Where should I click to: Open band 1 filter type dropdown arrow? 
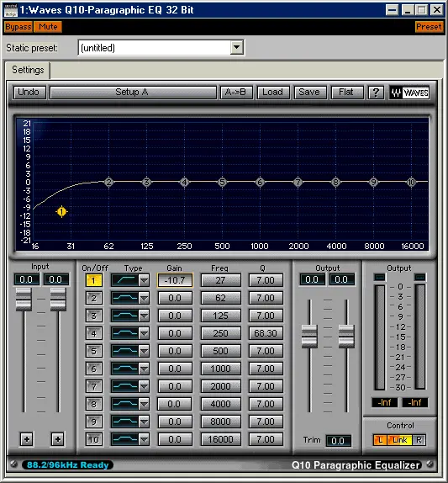coord(144,280)
